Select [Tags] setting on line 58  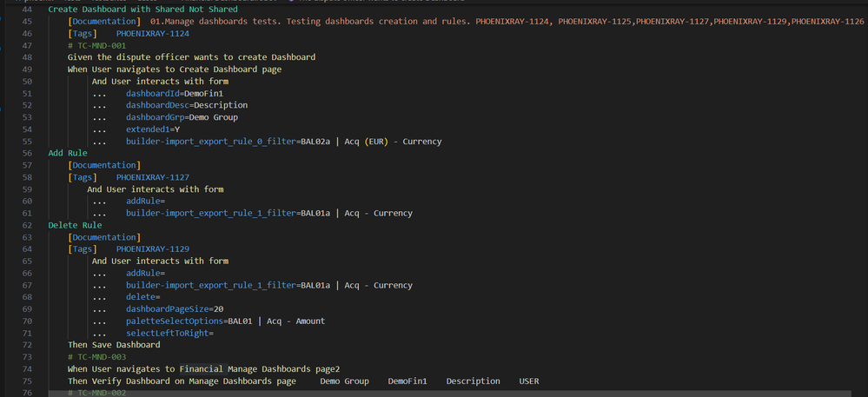pos(82,177)
